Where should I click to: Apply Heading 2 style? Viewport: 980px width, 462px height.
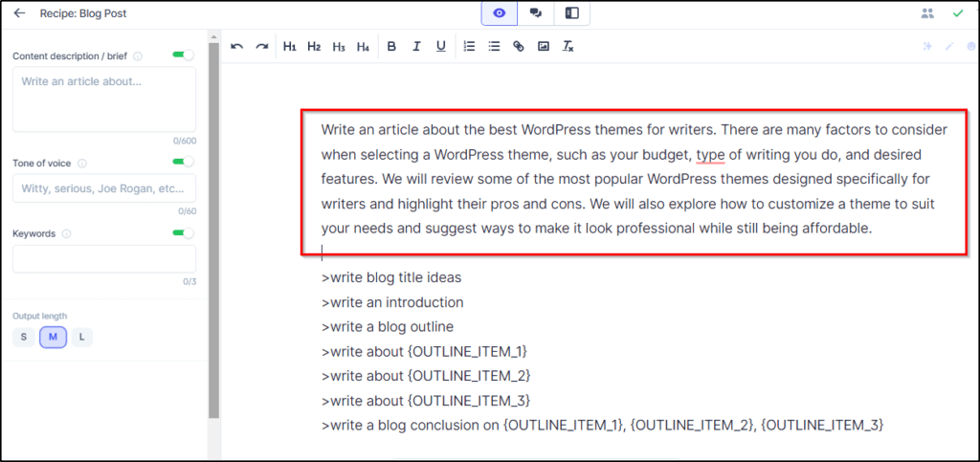click(314, 46)
